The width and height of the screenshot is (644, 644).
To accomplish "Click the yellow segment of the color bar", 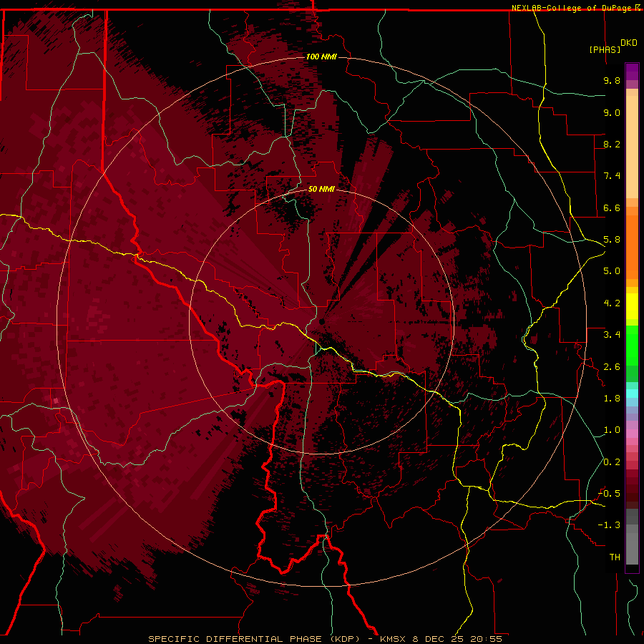I will pos(632,306).
